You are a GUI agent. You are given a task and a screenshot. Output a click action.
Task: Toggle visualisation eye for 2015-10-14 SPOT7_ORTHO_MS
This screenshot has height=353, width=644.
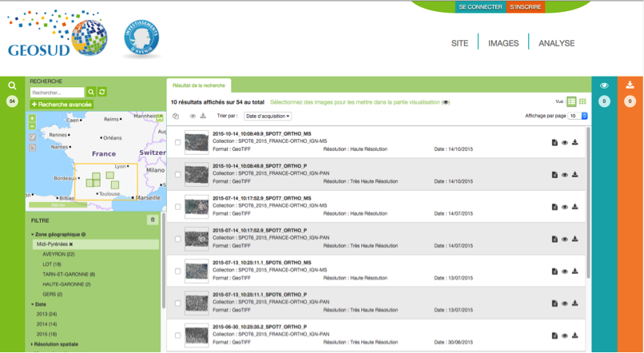click(x=565, y=143)
